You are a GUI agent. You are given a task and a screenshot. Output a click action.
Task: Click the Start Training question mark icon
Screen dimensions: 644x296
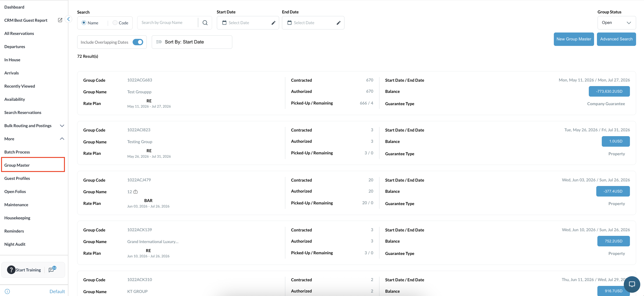point(11,270)
